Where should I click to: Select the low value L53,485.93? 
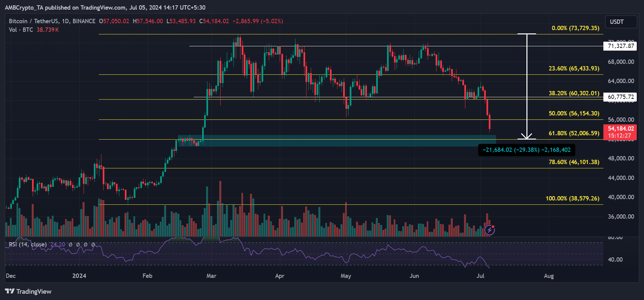[181, 21]
